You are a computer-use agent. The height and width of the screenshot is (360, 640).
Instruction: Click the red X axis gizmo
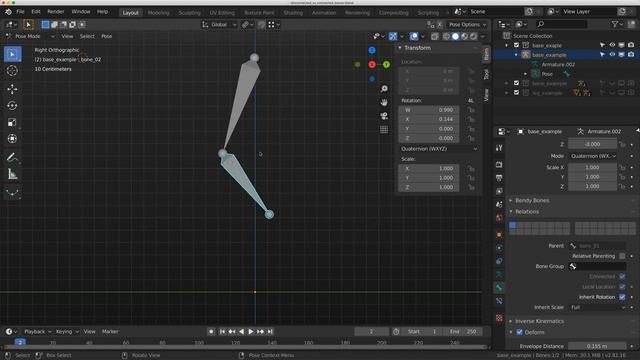[x=372, y=64]
